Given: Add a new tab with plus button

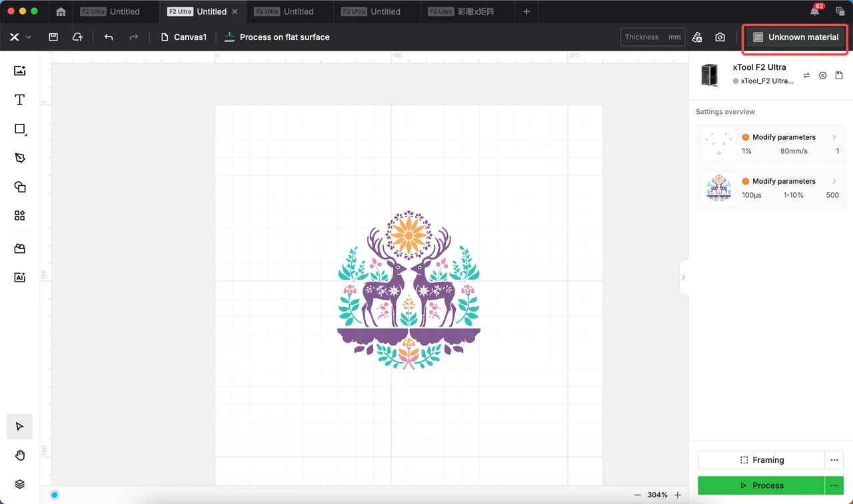Looking at the screenshot, I should point(526,12).
